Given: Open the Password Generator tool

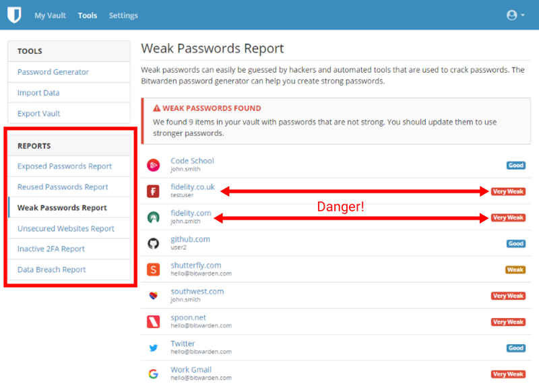Looking at the screenshot, I should click(x=53, y=72).
